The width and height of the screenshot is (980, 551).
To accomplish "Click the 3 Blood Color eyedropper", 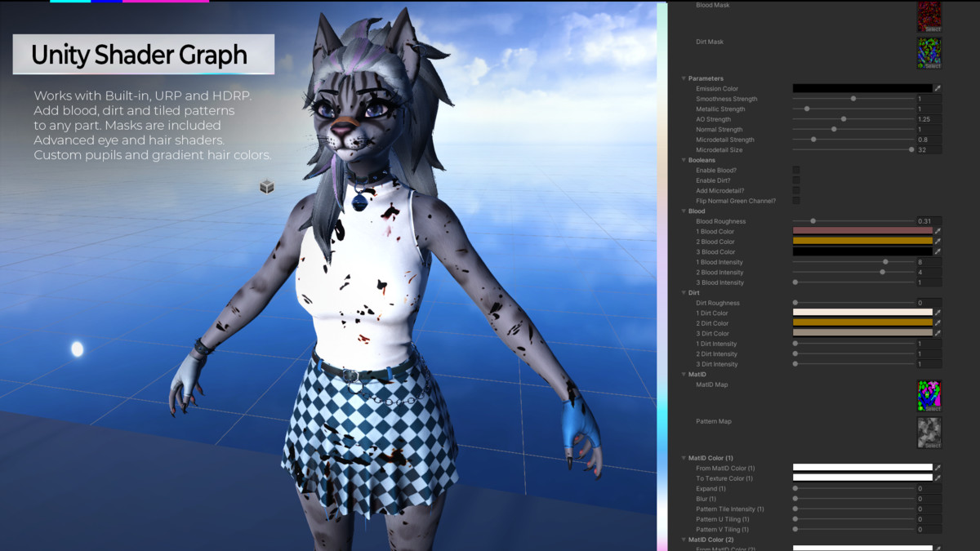I will (x=938, y=252).
